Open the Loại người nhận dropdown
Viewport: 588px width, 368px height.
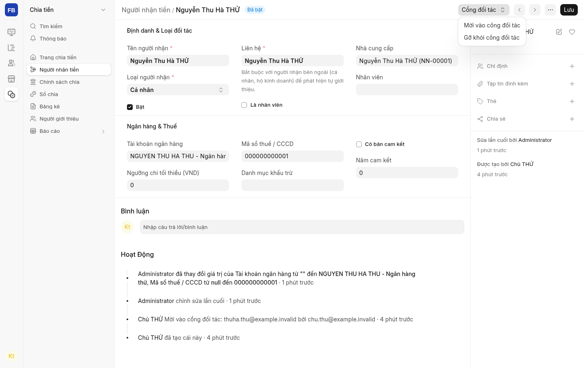coord(178,90)
